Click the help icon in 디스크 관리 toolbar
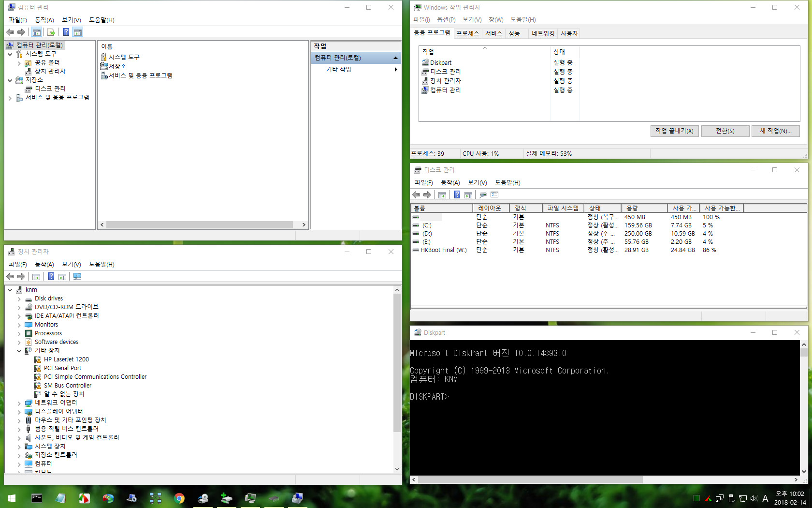This screenshot has width=812, height=508. tap(457, 194)
